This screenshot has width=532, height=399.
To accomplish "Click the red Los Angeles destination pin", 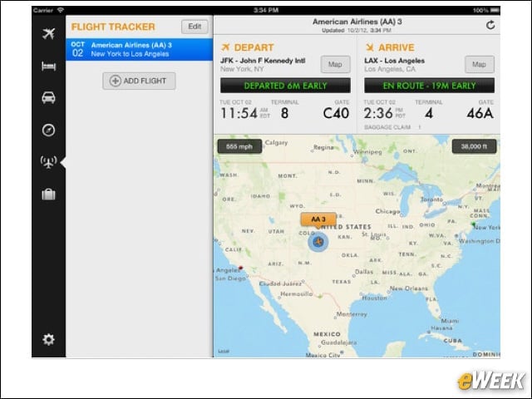I will click(240, 268).
